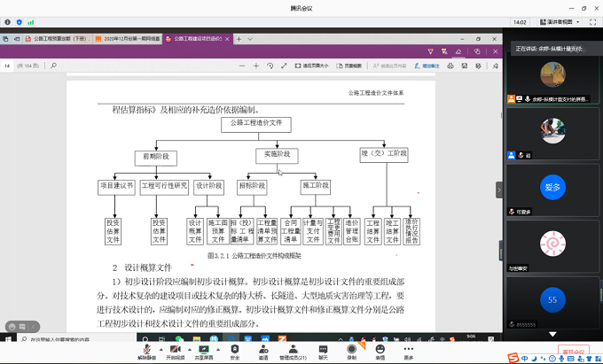Viewport: 603px width, 364px height.
Task: Enter full screen via top-right icon
Action: 592,22
